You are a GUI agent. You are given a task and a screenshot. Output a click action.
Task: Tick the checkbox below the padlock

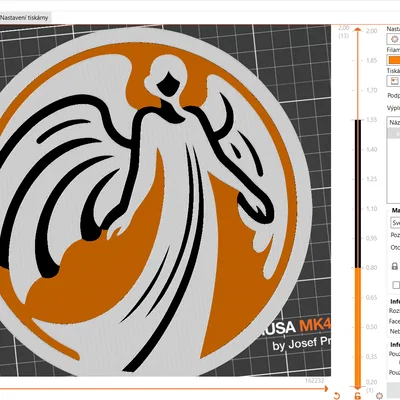[x=396, y=285]
